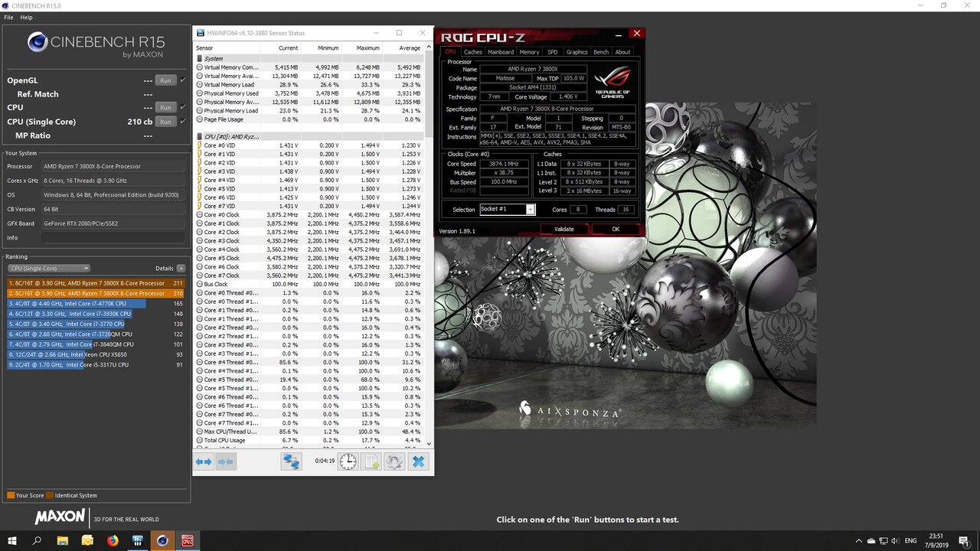Screen dimensions: 980x551
Task: Switch to CPU-Z Graphics tab
Action: click(577, 52)
